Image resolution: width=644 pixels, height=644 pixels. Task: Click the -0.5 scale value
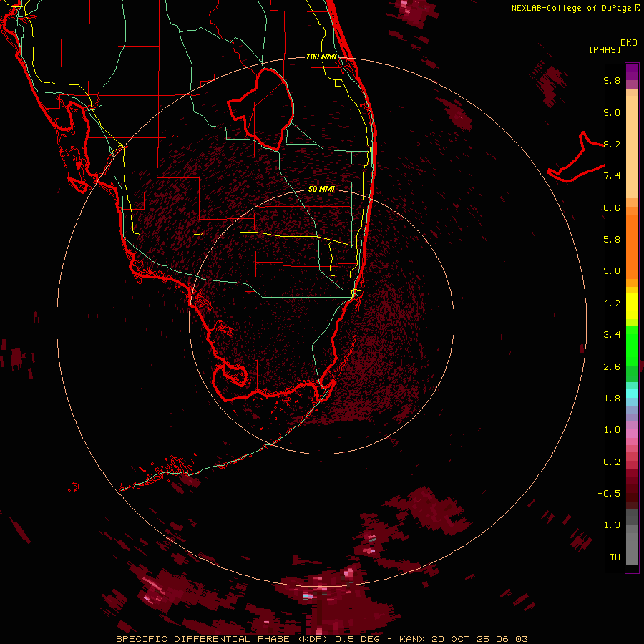[x=609, y=494]
